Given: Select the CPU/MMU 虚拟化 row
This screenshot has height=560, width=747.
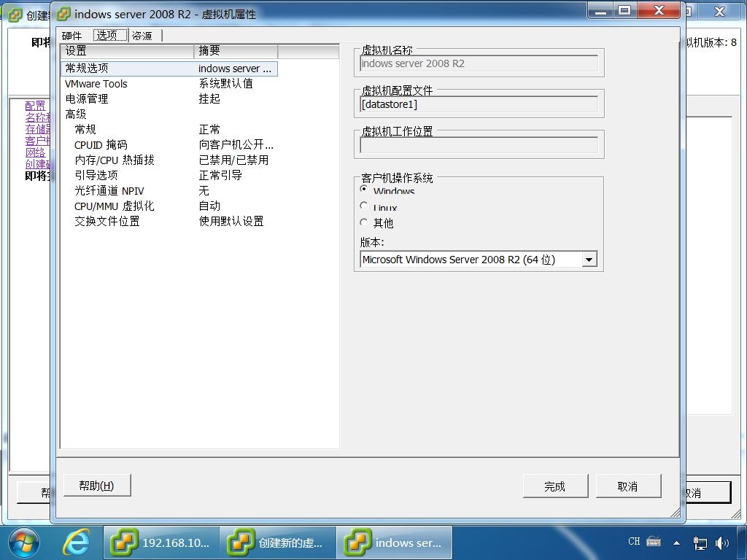Looking at the screenshot, I should click(169, 206).
